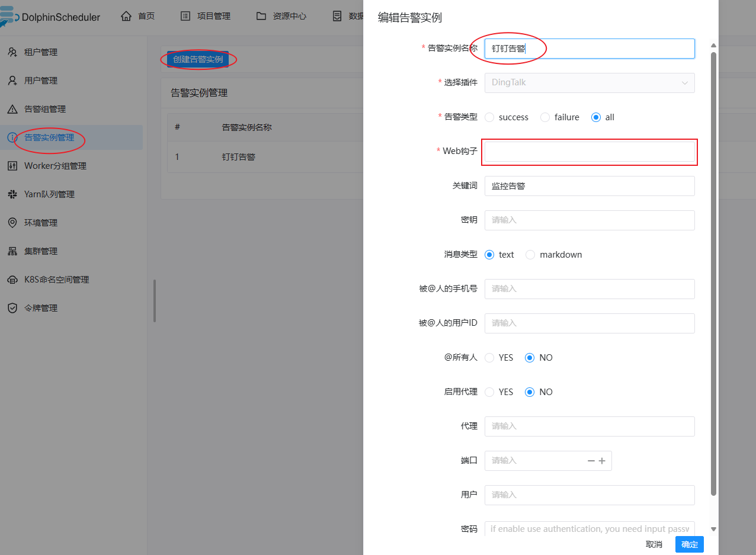This screenshot has width=756, height=555.
Task: Enable YES for @所有人 option
Action: 489,358
